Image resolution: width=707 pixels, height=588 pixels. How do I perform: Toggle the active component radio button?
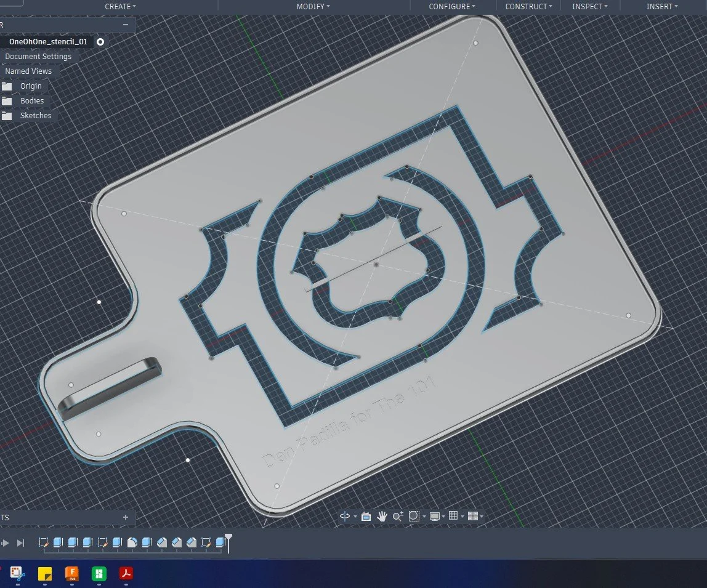coord(100,42)
